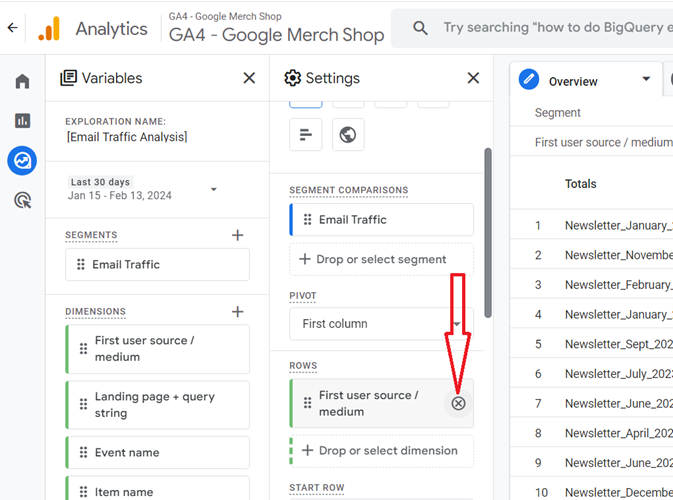Viewport: 673px width, 500px height.
Task: Open the Advertising icon in sidebar
Action: point(22,200)
